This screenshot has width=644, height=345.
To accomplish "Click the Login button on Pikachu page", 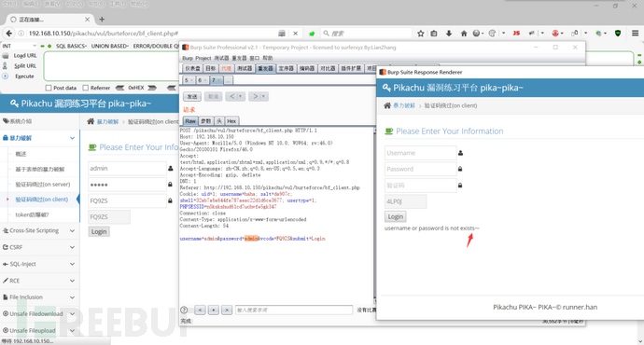I will pyautogui.click(x=99, y=232).
